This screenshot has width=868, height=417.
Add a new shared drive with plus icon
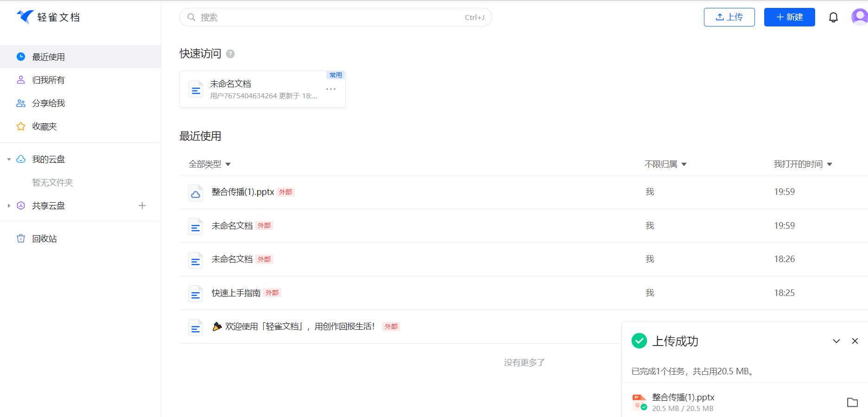142,205
